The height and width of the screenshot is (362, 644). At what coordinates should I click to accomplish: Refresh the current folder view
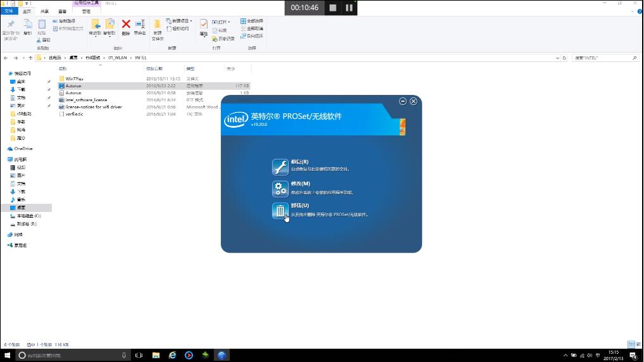tap(564, 58)
